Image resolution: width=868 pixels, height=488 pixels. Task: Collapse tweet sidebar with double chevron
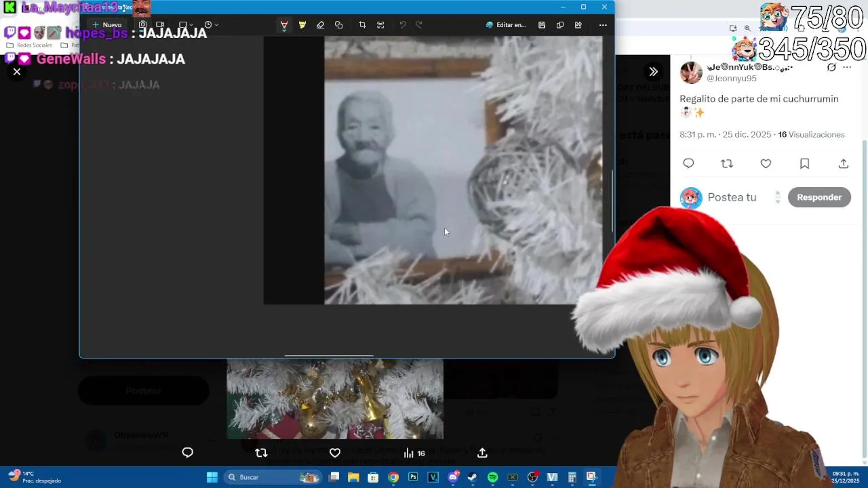tap(653, 71)
